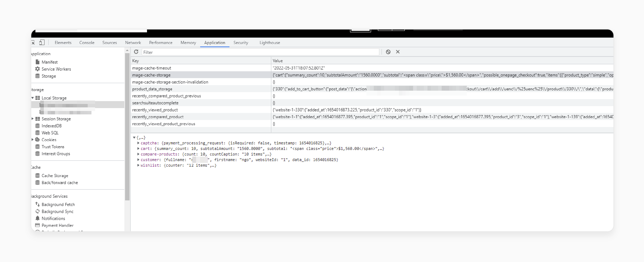
Task: Click the clear all storage icon
Action: click(388, 52)
